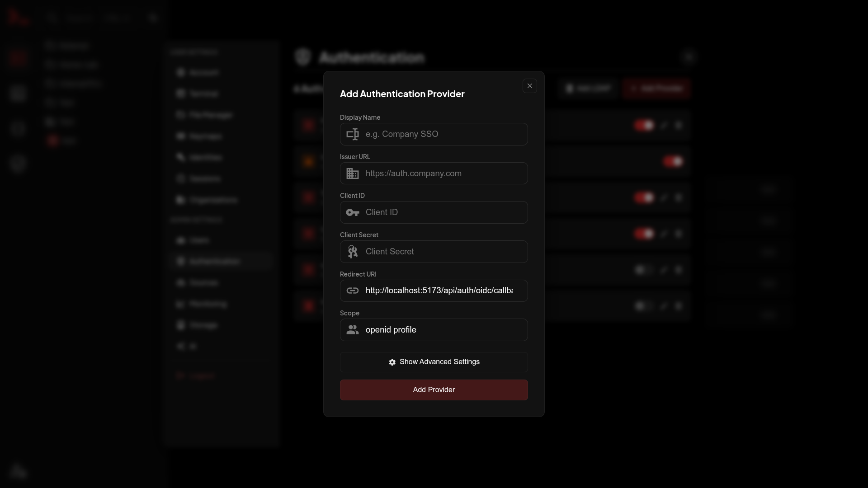Disable the first provider's red toggle
This screenshot has height=488, width=868.
644,125
